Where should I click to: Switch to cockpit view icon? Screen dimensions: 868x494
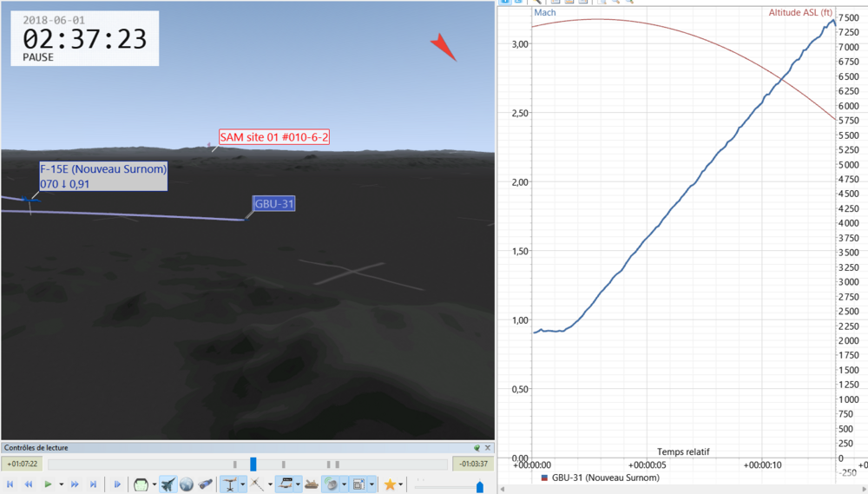pyautogui.click(x=141, y=484)
